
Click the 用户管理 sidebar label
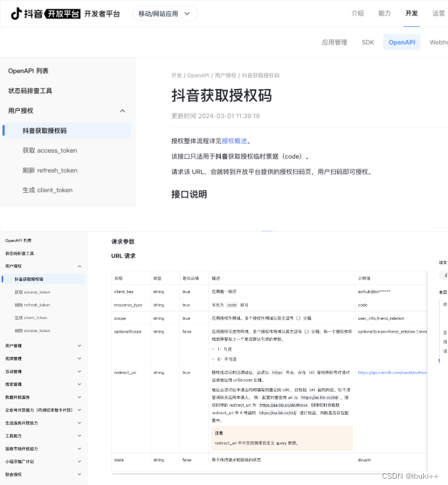13,346
